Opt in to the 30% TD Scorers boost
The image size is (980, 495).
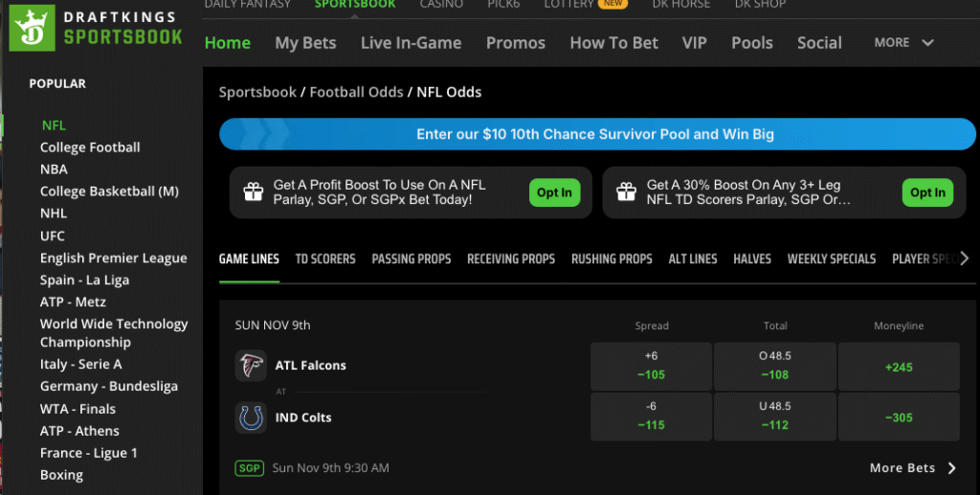click(927, 192)
